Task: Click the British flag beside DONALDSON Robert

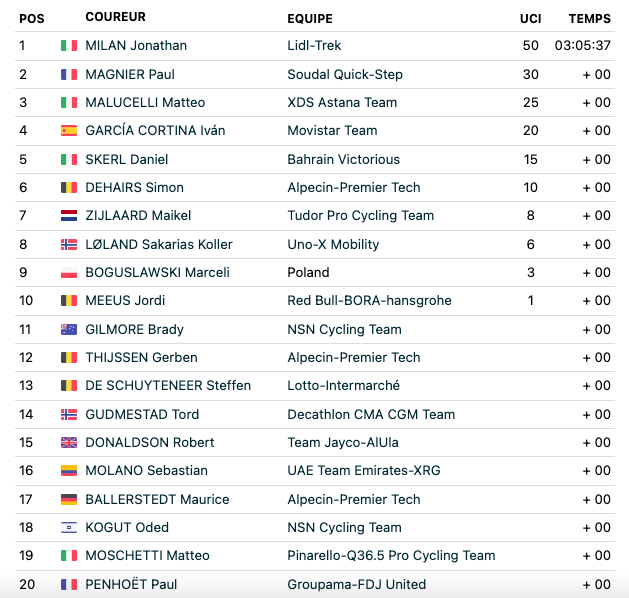Action: pos(69,443)
